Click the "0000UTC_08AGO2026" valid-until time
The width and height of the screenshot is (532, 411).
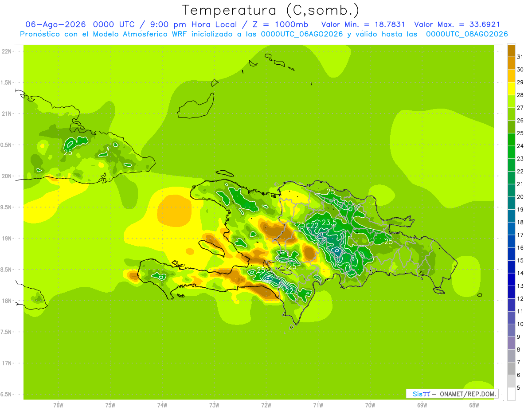click(466, 34)
